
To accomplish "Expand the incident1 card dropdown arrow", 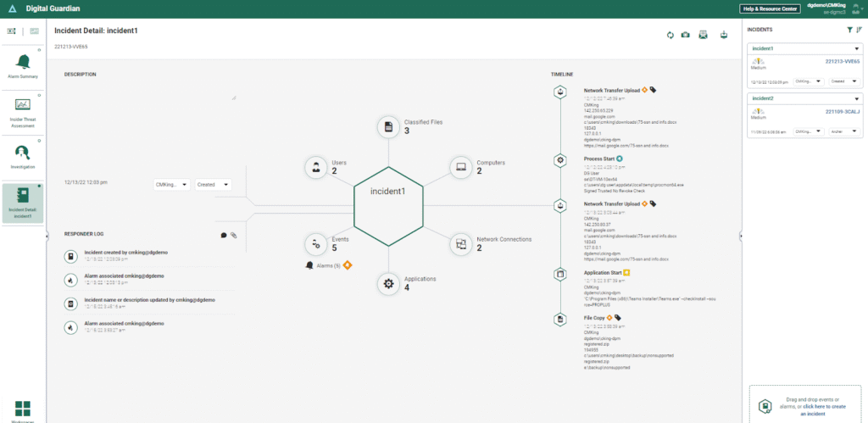I will point(857,49).
